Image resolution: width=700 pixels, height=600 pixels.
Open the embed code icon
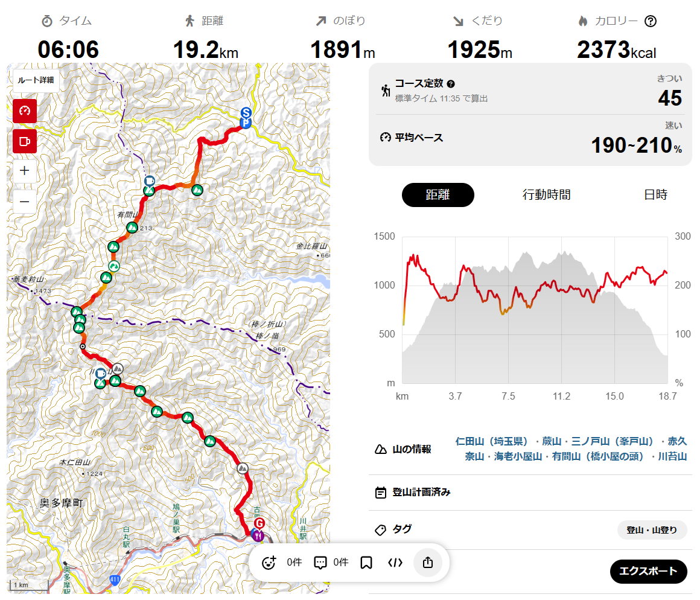coord(395,563)
